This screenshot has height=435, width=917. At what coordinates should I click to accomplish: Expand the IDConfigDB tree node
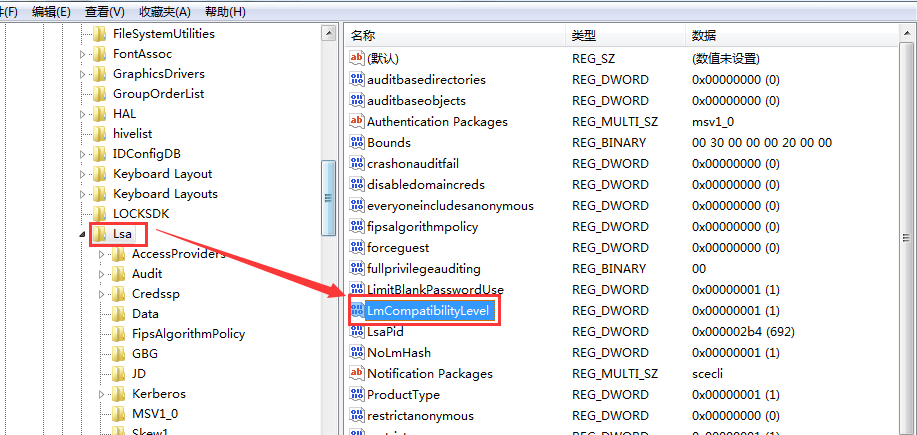(x=82, y=154)
